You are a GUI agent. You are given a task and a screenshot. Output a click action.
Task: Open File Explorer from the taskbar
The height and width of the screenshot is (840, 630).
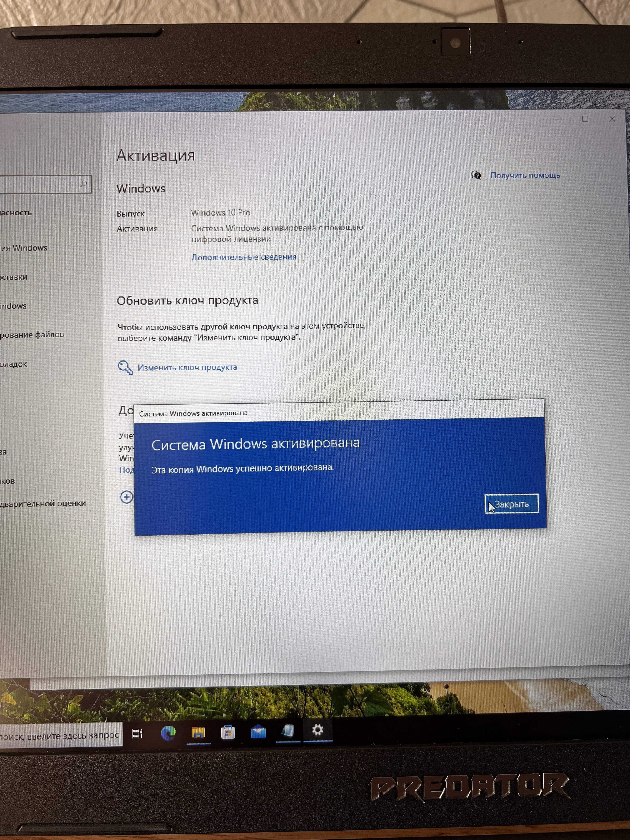pos(198,732)
